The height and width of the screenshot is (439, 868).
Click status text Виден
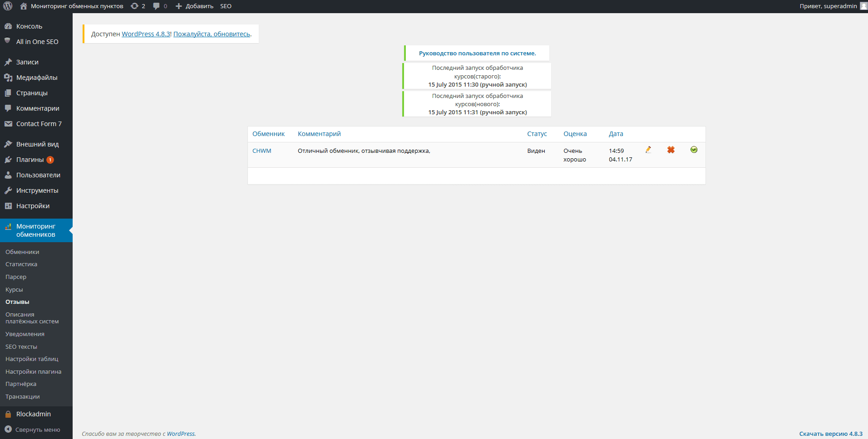[x=536, y=151]
